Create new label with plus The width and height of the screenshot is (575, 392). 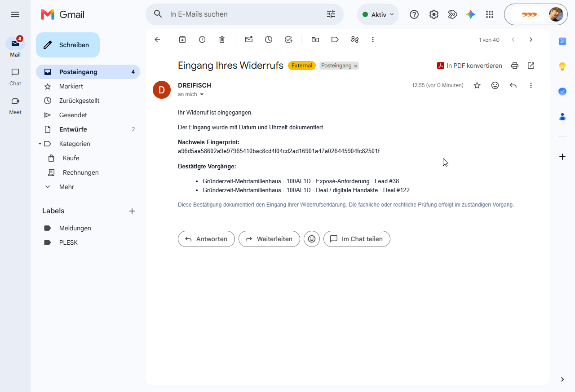pos(132,211)
